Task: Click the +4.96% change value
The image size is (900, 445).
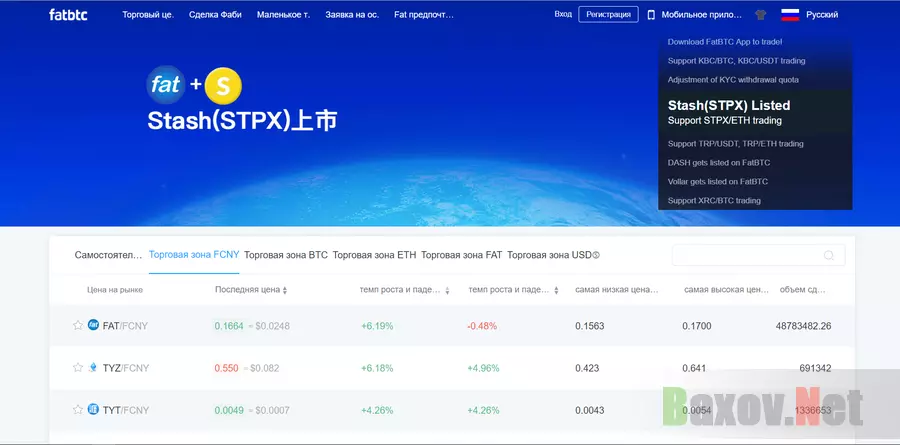Action: pyautogui.click(x=483, y=368)
